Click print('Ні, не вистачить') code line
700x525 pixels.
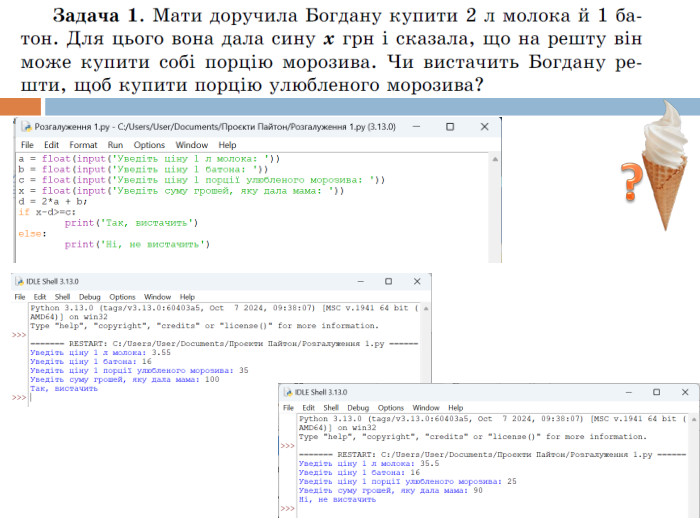[137, 244]
